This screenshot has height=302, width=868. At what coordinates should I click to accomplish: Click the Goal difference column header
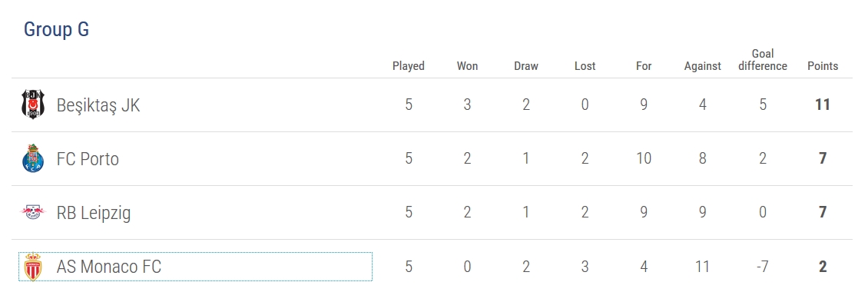763,60
